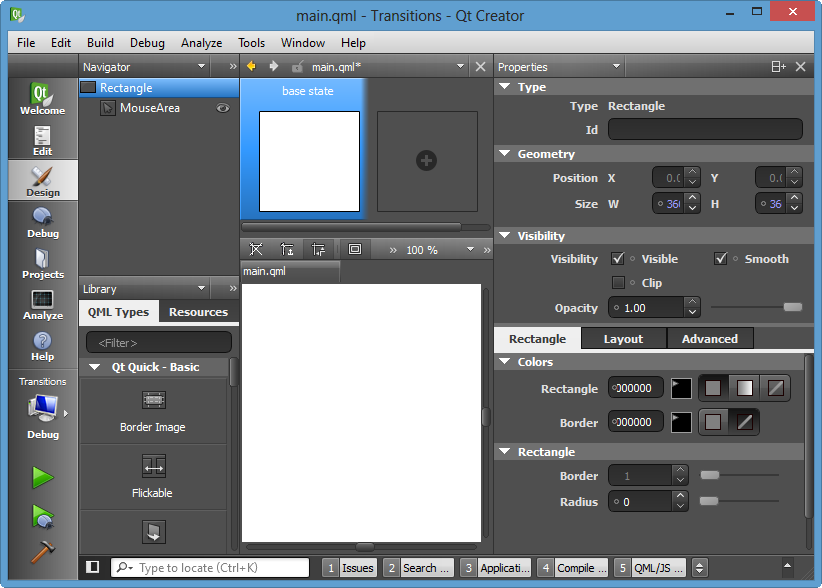The height and width of the screenshot is (588, 822).
Task: Open the Build menu
Action: pos(100,43)
